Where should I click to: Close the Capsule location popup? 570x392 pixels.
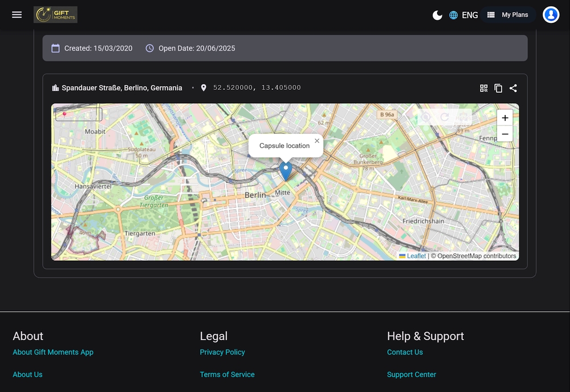pyautogui.click(x=317, y=141)
